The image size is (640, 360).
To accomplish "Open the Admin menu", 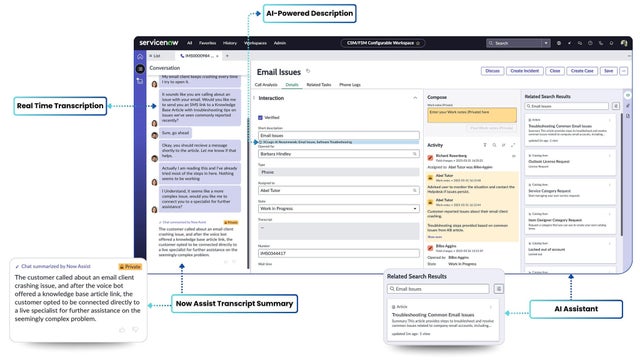I will (280, 43).
